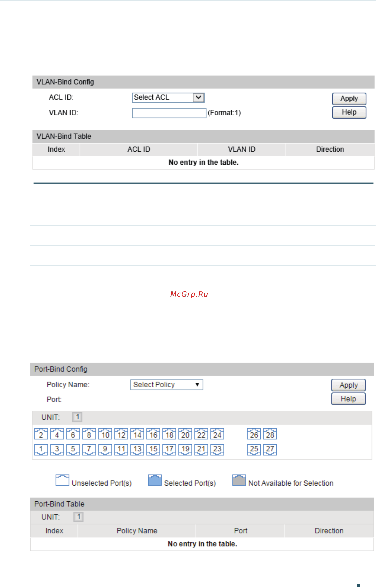Viewport: 376px width, 588px height.
Task: Select port 26 icon
Action: tap(254, 434)
